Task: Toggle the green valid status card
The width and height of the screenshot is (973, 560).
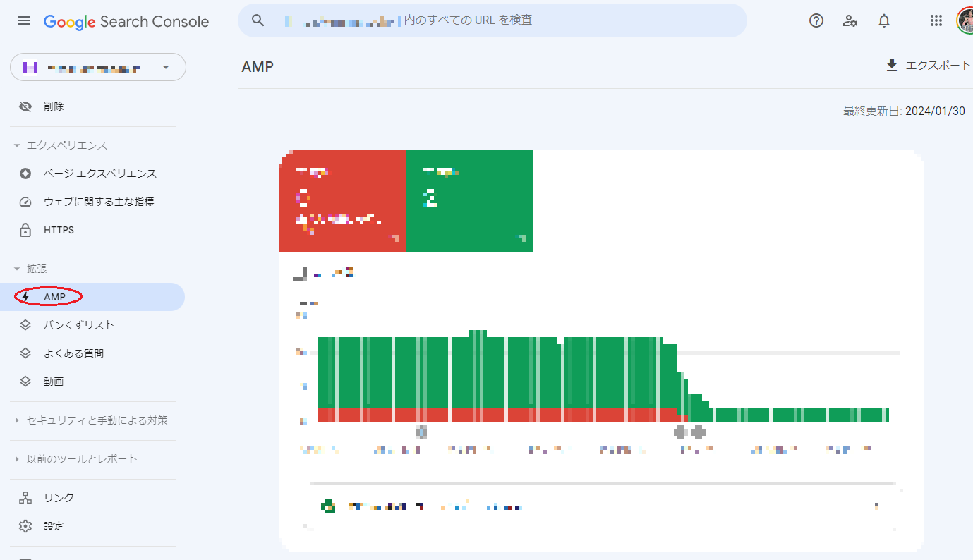Action: (469, 200)
